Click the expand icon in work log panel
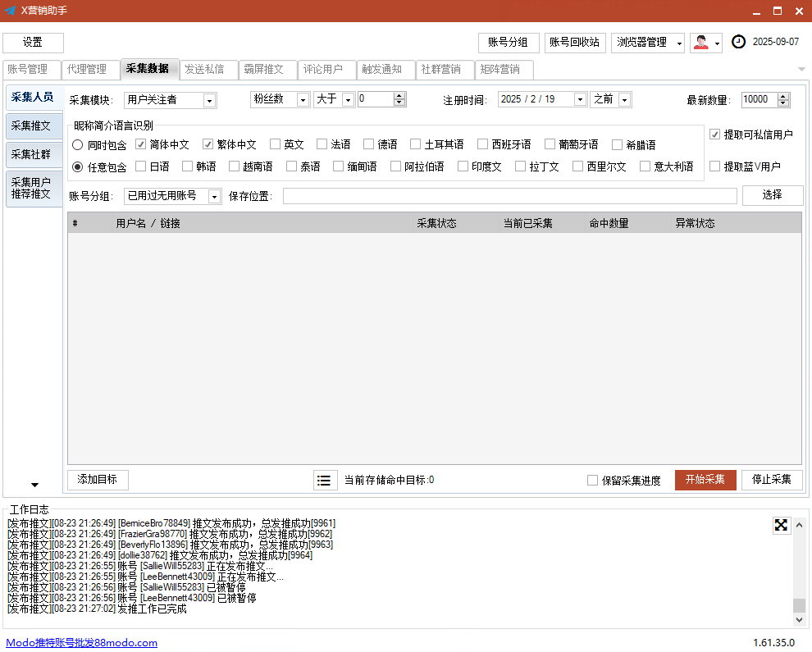Viewport: 812px width, 652px height. coord(781,525)
